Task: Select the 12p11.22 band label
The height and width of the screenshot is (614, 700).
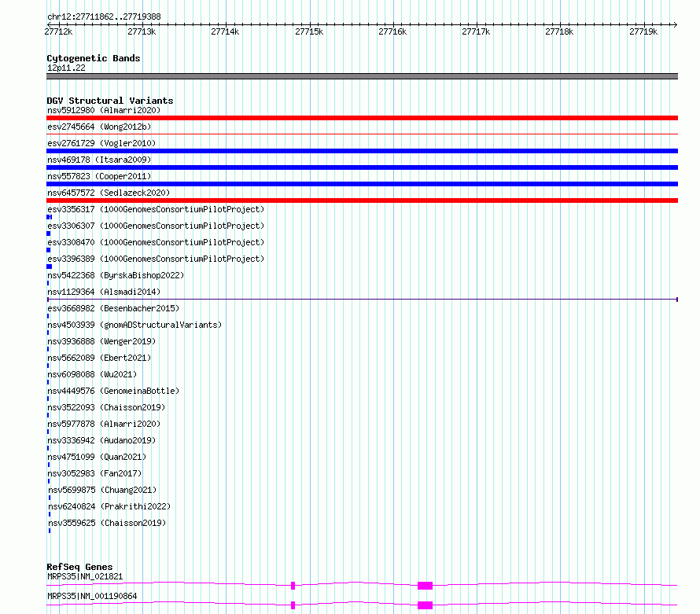Action: pos(66,68)
